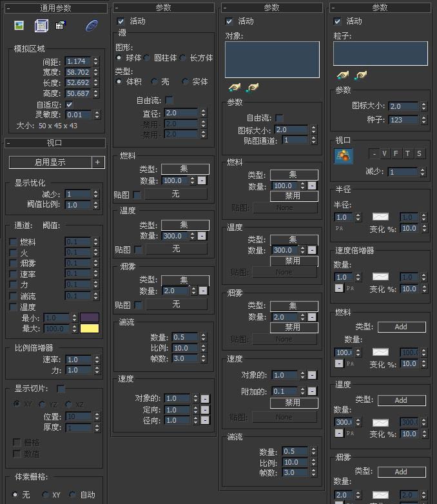The height and width of the screenshot is (504, 437).
Task: Toggle 活动 checkbox above the 粒子 list
Action: tap(337, 21)
